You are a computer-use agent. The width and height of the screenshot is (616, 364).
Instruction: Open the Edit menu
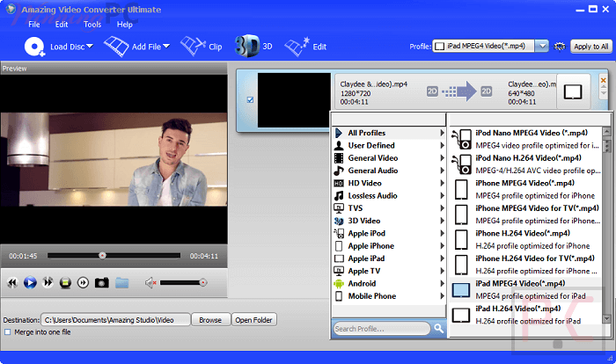point(62,25)
